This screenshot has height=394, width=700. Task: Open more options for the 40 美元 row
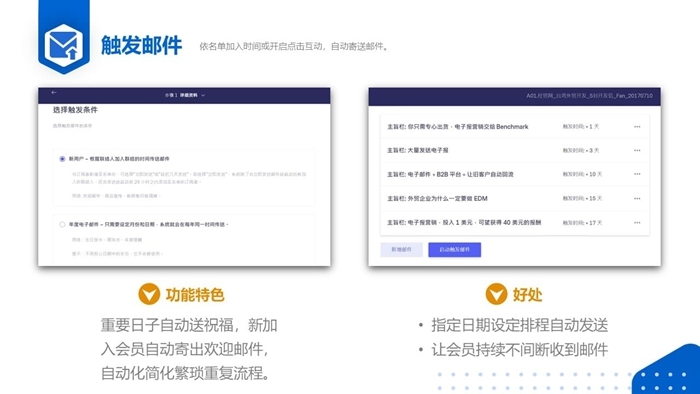coord(637,222)
